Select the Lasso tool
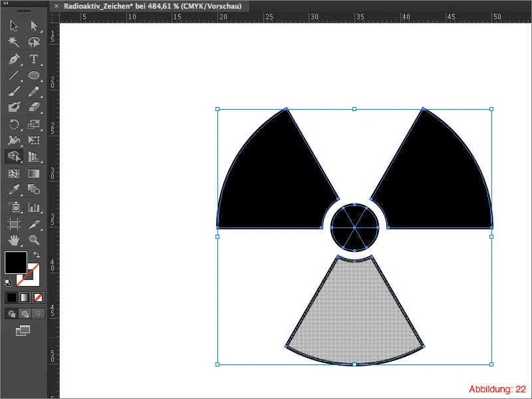Image resolution: width=532 pixels, height=399 pixels. pos(34,42)
